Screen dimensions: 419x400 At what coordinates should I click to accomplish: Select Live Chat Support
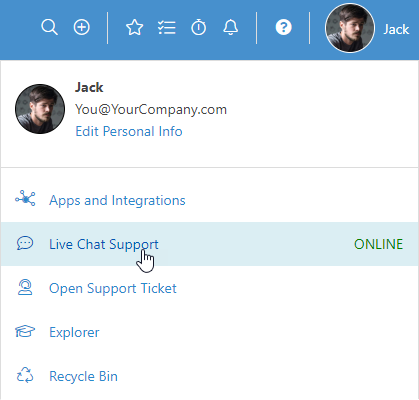pos(209,244)
